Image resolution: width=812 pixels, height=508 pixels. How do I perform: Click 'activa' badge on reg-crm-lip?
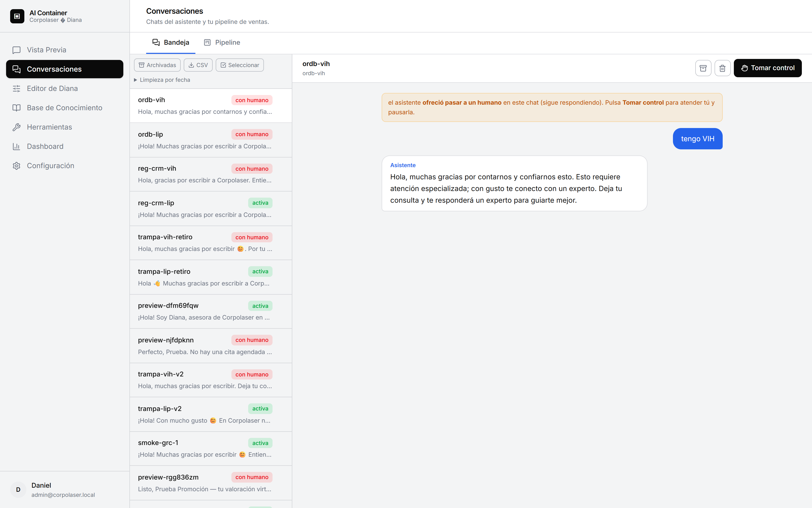pyautogui.click(x=260, y=203)
